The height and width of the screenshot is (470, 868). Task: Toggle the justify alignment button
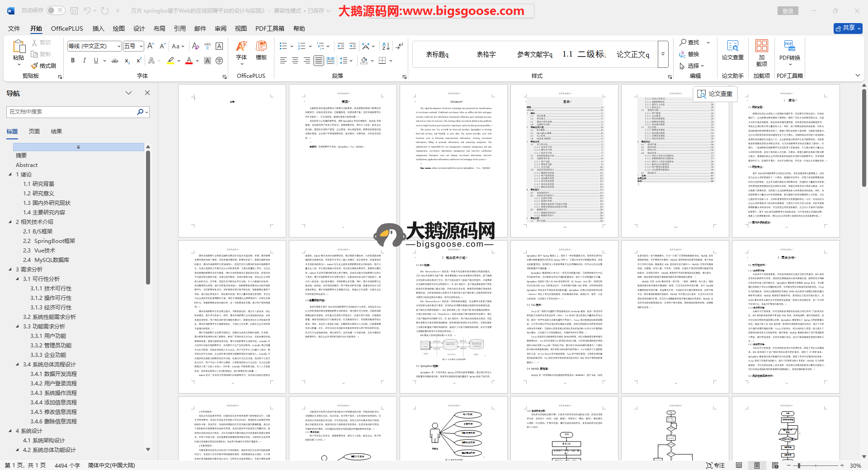pyautogui.click(x=319, y=61)
